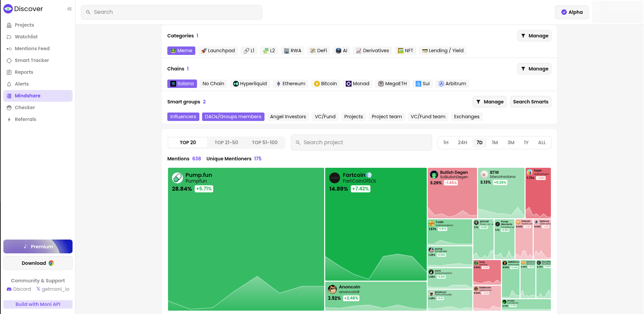644x314 pixels.
Task: Switch to TOP 21-50 tab
Action: pyautogui.click(x=226, y=143)
